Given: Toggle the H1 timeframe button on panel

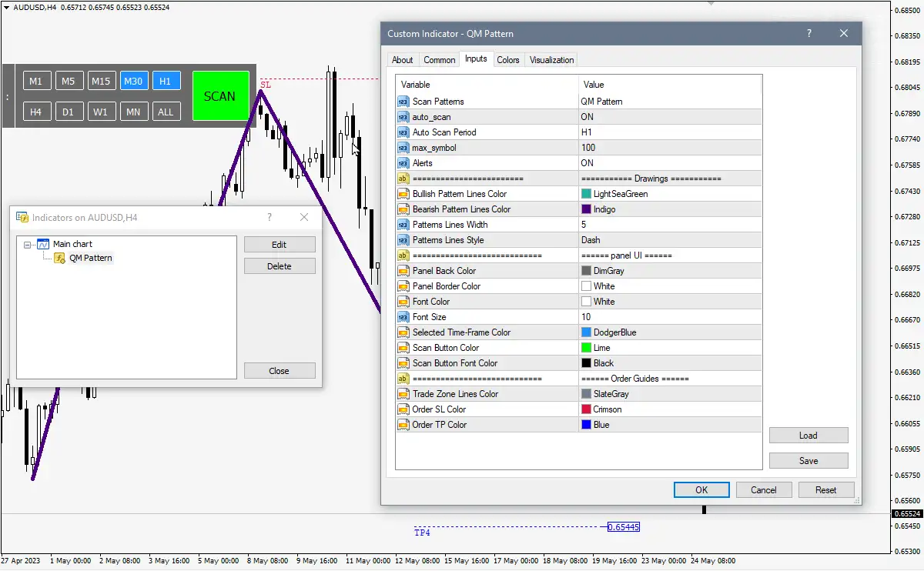Looking at the screenshot, I should pyautogui.click(x=166, y=82).
